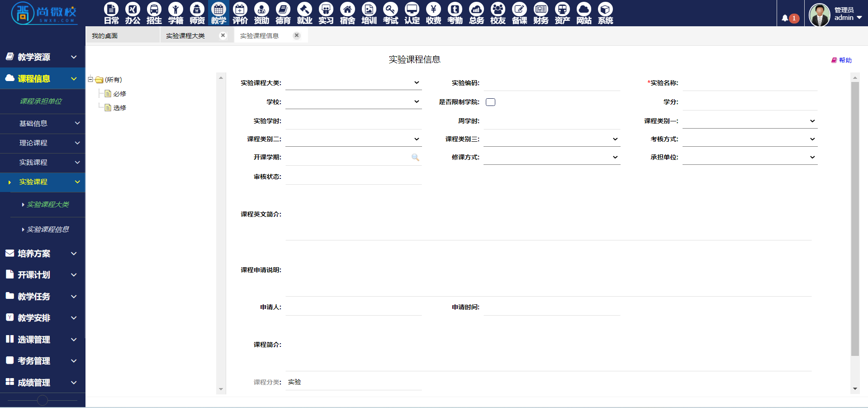This screenshot has height=408, width=868.
Task: Open the 实验课程大类 dropdown
Action: [353, 83]
